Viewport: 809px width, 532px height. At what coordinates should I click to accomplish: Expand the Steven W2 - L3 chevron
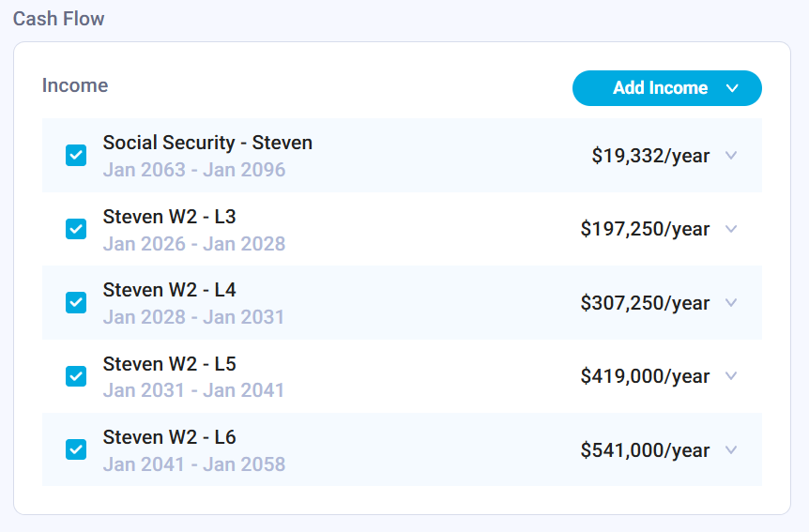click(731, 229)
